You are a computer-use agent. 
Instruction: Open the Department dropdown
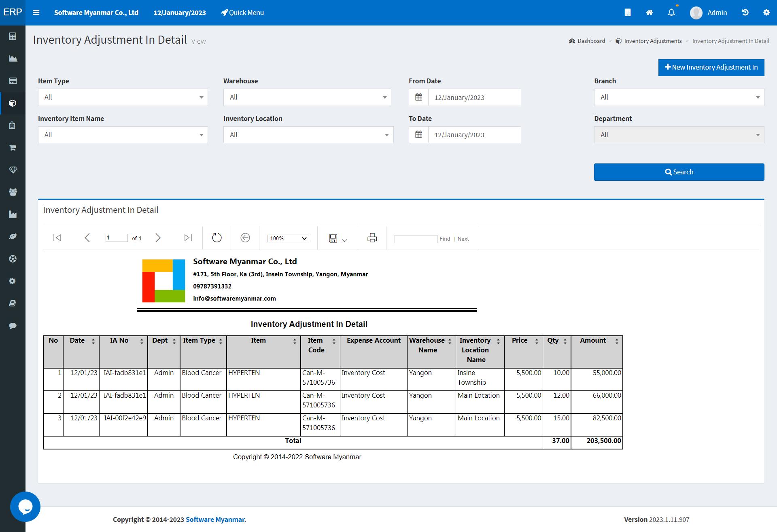coord(679,135)
